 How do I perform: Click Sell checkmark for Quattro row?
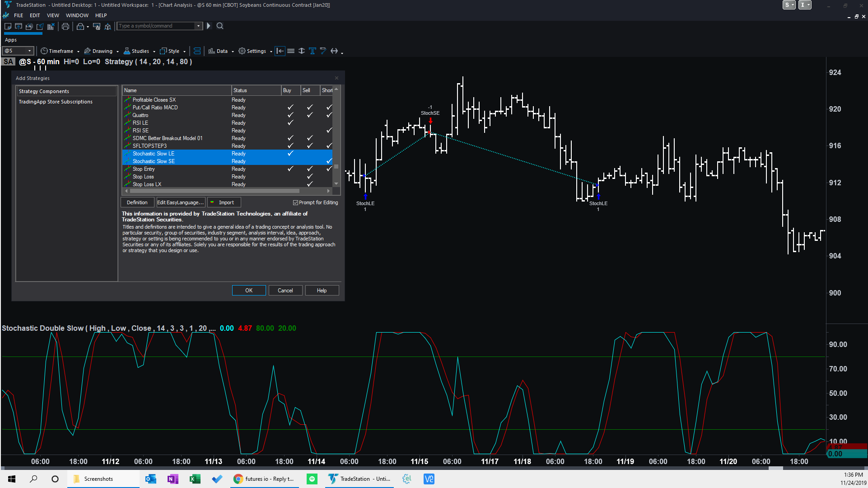pos(310,115)
